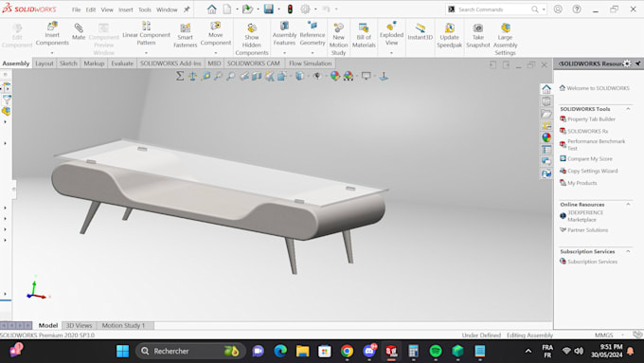The height and width of the screenshot is (363, 644).
Task: Open Design Library tab in task pane
Action: pos(546,101)
